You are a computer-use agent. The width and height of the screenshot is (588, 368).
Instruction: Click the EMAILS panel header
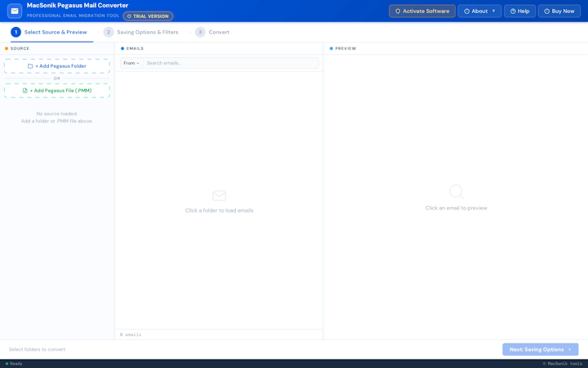point(132,48)
